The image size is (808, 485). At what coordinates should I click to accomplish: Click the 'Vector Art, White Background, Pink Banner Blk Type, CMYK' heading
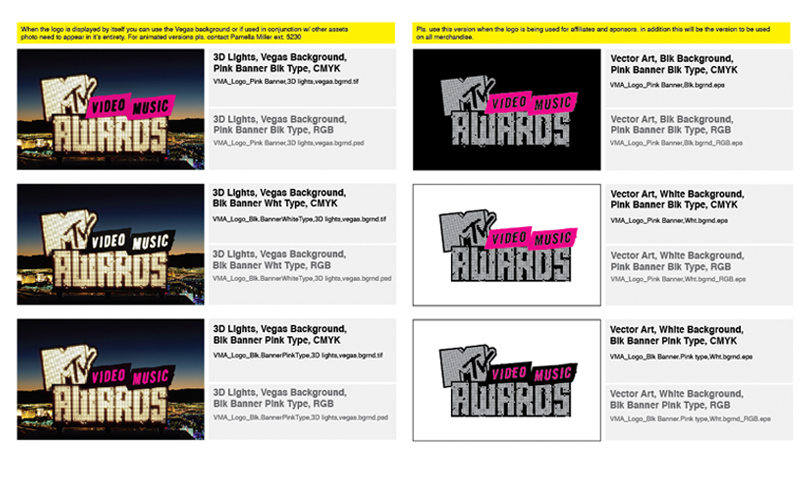[677, 199]
